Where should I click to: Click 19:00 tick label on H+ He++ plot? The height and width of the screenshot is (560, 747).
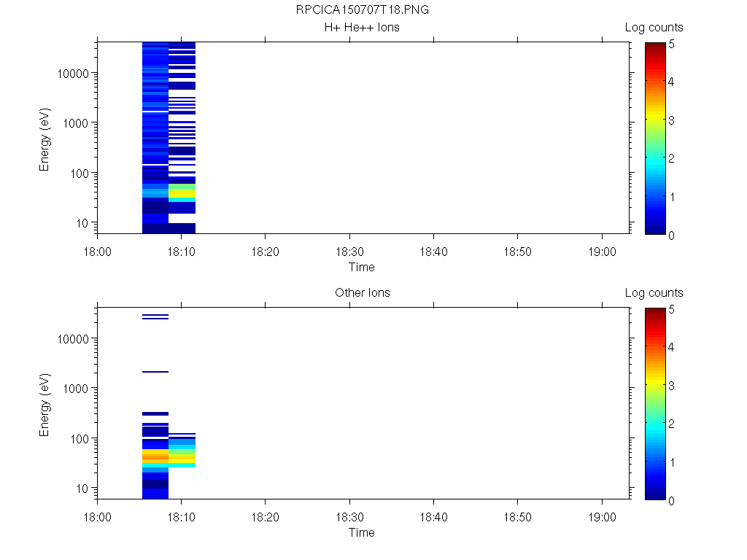tap(602, 252)
